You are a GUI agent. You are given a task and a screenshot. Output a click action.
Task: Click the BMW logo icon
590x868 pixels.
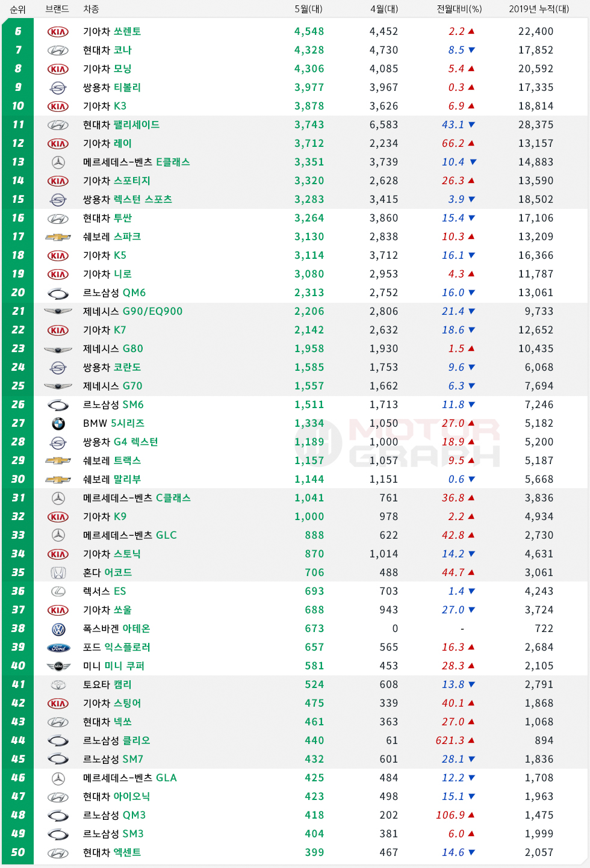(x=58, y=424)
